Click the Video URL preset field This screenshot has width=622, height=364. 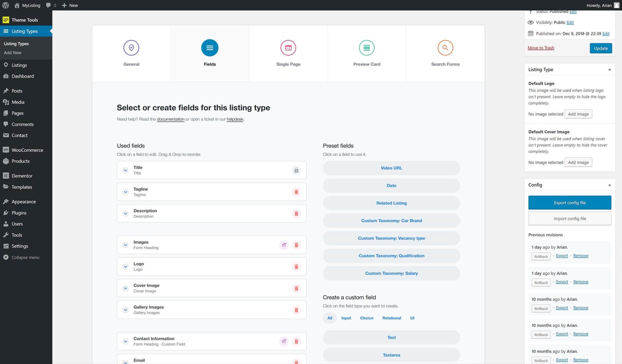pos(391,168)
